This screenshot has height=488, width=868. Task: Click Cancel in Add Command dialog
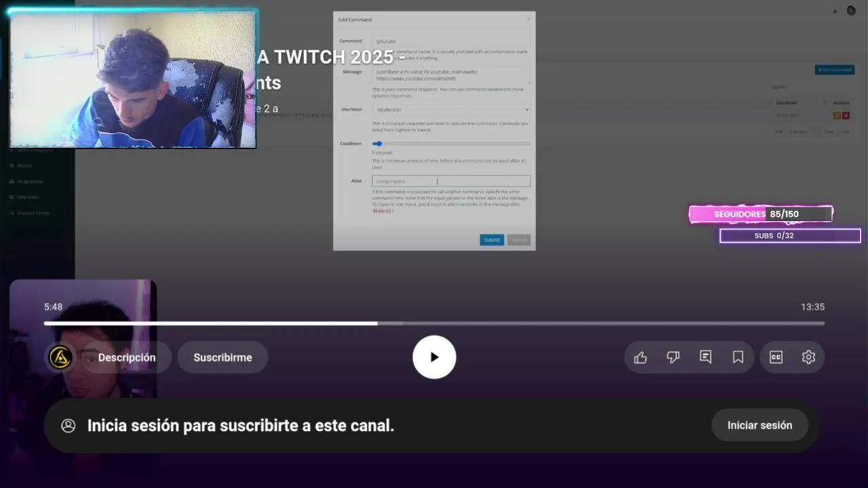(519, 240)
